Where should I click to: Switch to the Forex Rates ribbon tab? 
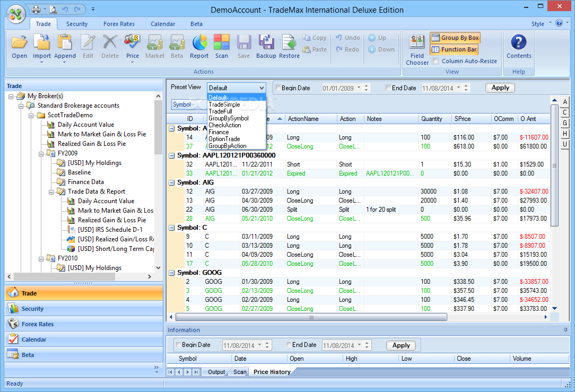[x=119, y=24]
